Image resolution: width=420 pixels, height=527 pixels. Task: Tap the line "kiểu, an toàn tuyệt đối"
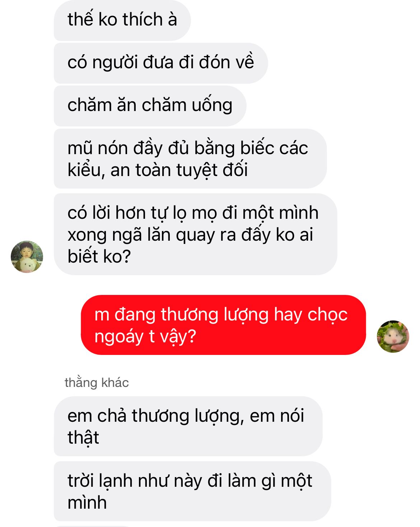click(x=158, y=170)
